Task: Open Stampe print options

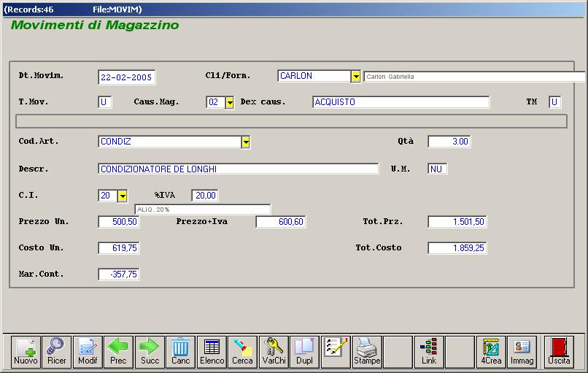Action: (x=367, y=352)
